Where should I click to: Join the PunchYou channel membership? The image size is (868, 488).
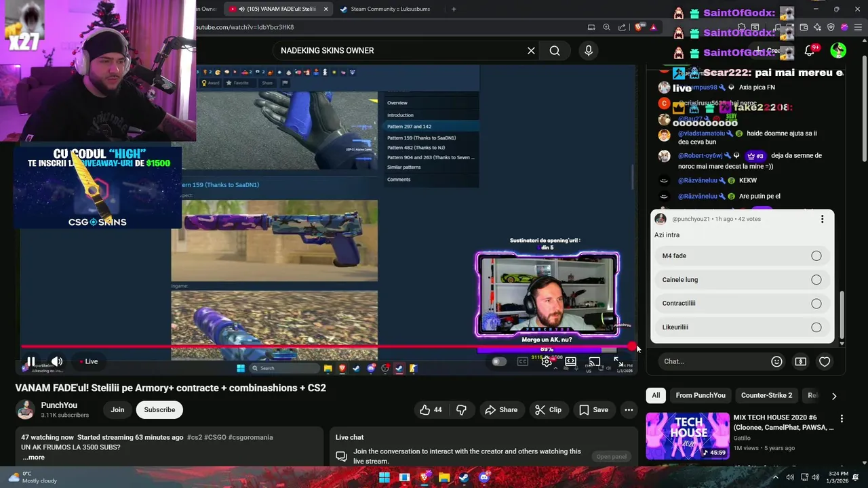click(x=117, y=409)
